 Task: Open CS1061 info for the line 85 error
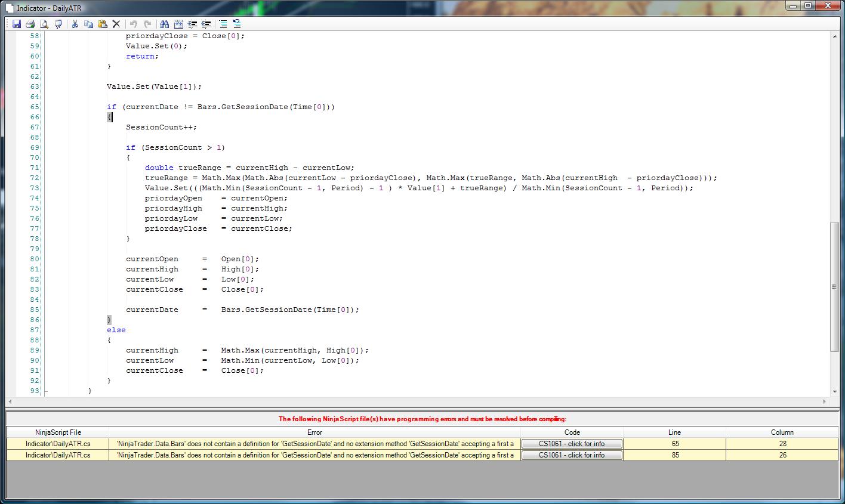point(572,455)
